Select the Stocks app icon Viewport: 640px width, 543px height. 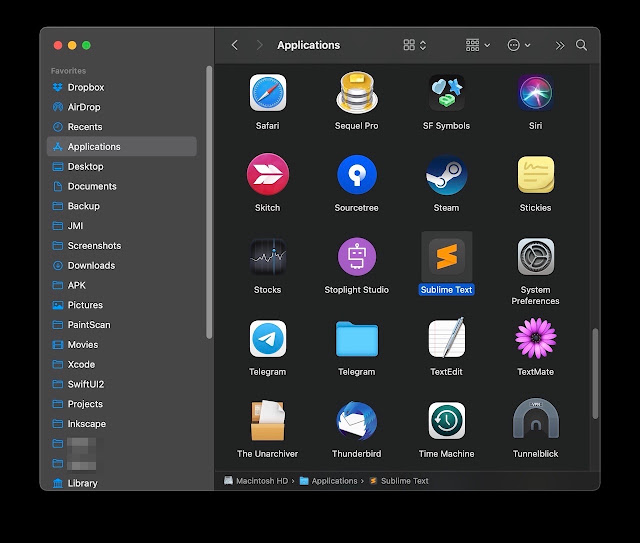tap(268, 257)
